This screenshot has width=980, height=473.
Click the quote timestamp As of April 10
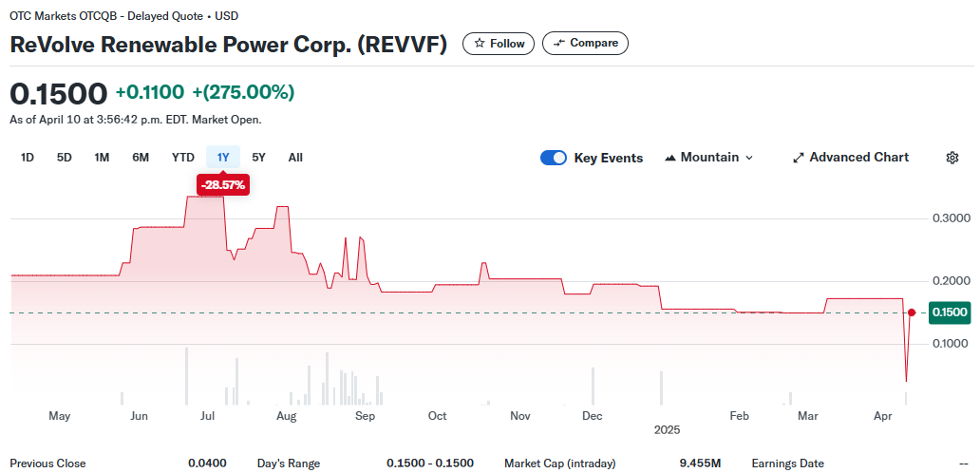coord(136,120)
